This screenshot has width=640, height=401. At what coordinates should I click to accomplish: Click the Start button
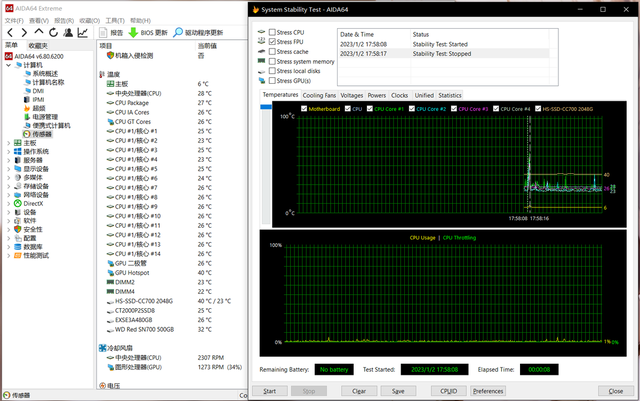click(270, 391)
